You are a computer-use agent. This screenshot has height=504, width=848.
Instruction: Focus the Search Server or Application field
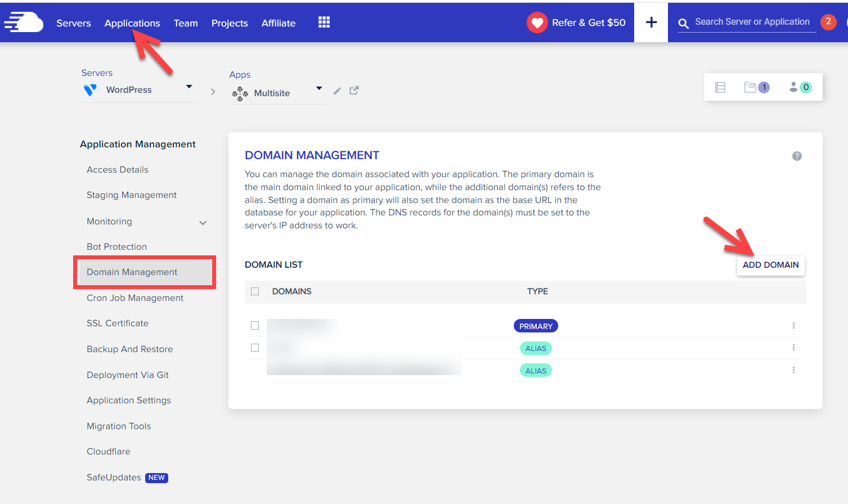point(752,22)
